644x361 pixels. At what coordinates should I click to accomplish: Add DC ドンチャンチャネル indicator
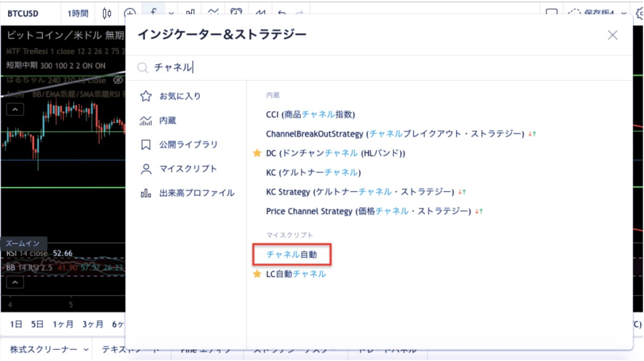click(x=336, y=153)
